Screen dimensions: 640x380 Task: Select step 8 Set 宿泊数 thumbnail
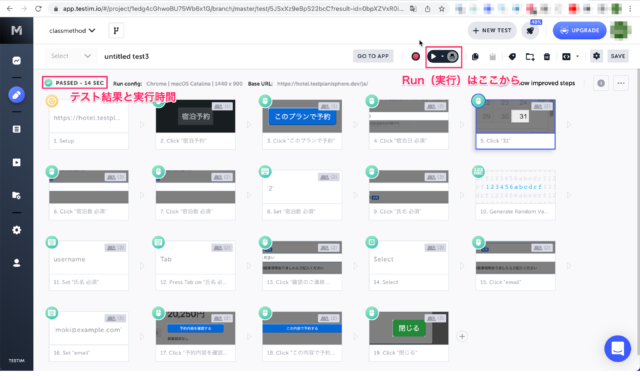pos(302,195)
